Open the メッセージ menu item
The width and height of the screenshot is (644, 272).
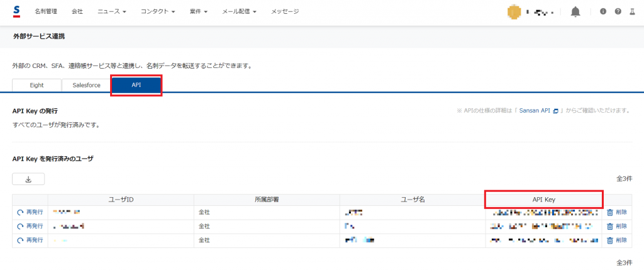click(x=285, y=12)
